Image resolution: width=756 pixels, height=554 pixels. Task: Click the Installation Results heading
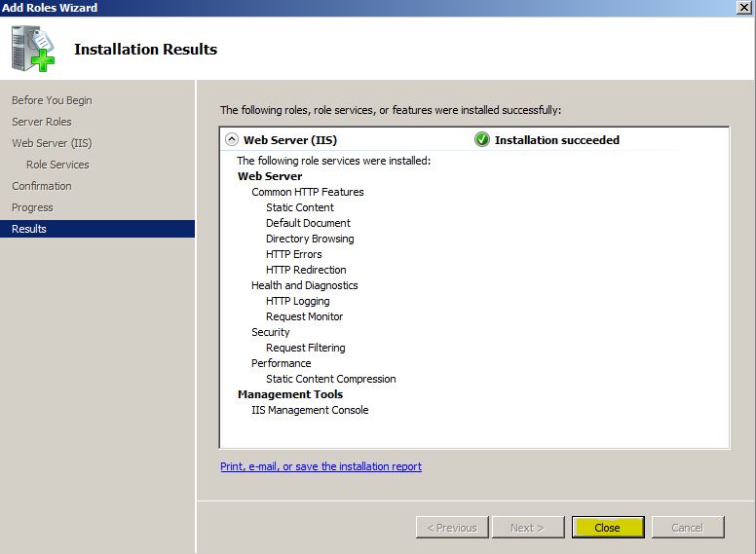pos(145,49)
